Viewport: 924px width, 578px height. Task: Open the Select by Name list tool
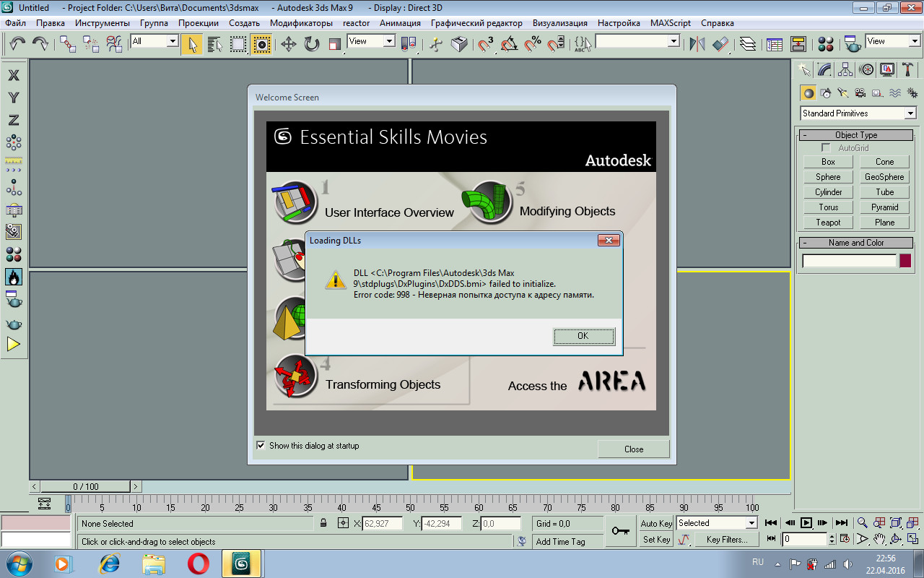(x=215, y=44)
